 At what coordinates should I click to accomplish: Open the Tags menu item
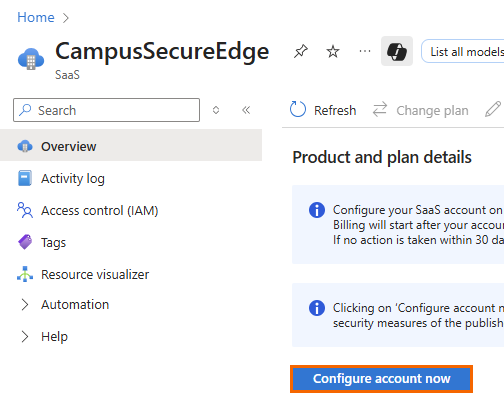(131, 242)
